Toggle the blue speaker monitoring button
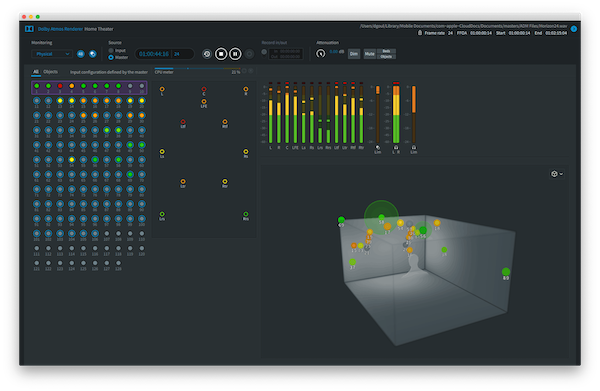This screenshot has height=391, width=600. [93, 54]
